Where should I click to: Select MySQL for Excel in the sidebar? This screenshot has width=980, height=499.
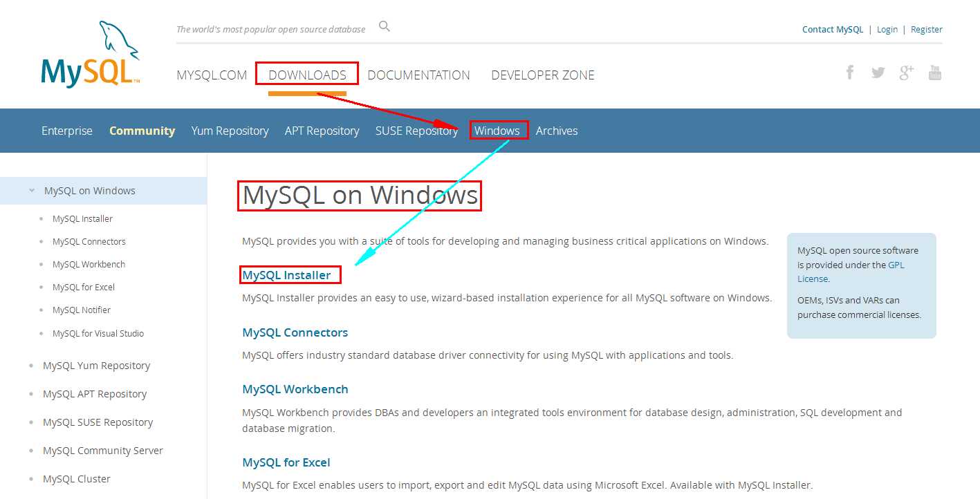pyautogui.click(x=84, y=288)
